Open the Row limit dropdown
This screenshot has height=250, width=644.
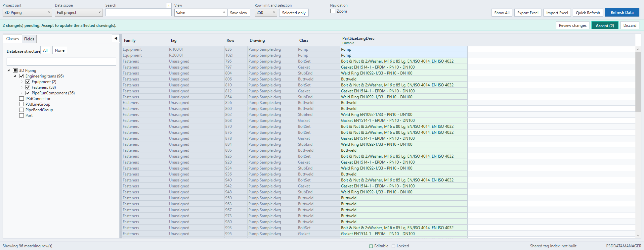pyautogui.click(x=266, y=13)
